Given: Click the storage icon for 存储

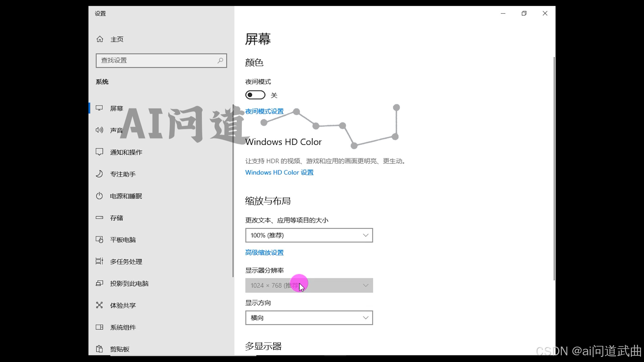Looking at the screenshot, I should tap(99, 218).
